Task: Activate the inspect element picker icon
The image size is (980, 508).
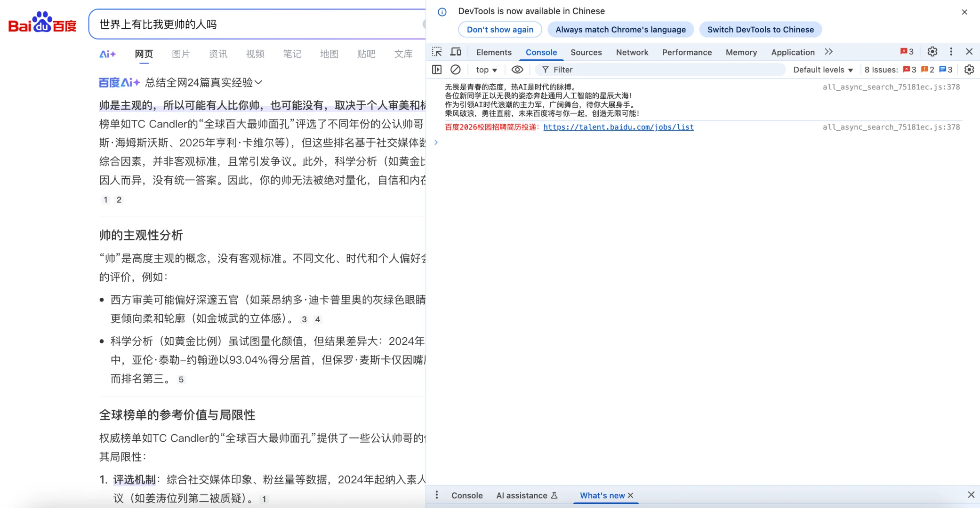Action: [x=437, y=52]
